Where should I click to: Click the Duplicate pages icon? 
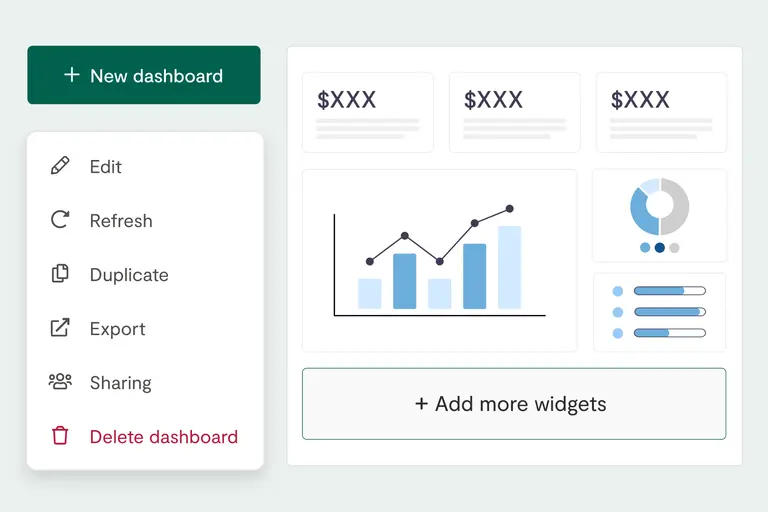pyautogui.click(x=60, y=274)
